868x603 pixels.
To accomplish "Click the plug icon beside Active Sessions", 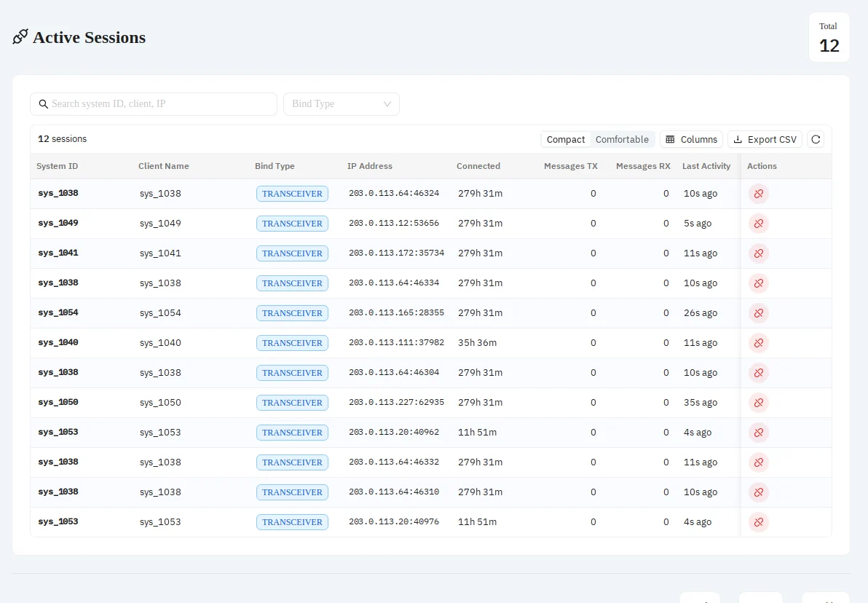I will [20, 37].
